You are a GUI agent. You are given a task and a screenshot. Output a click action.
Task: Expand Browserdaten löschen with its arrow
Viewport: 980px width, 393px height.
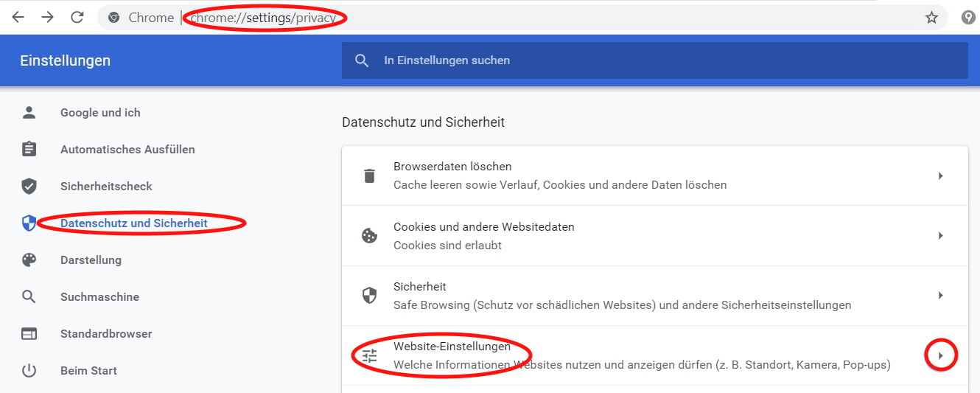point(940,175)
